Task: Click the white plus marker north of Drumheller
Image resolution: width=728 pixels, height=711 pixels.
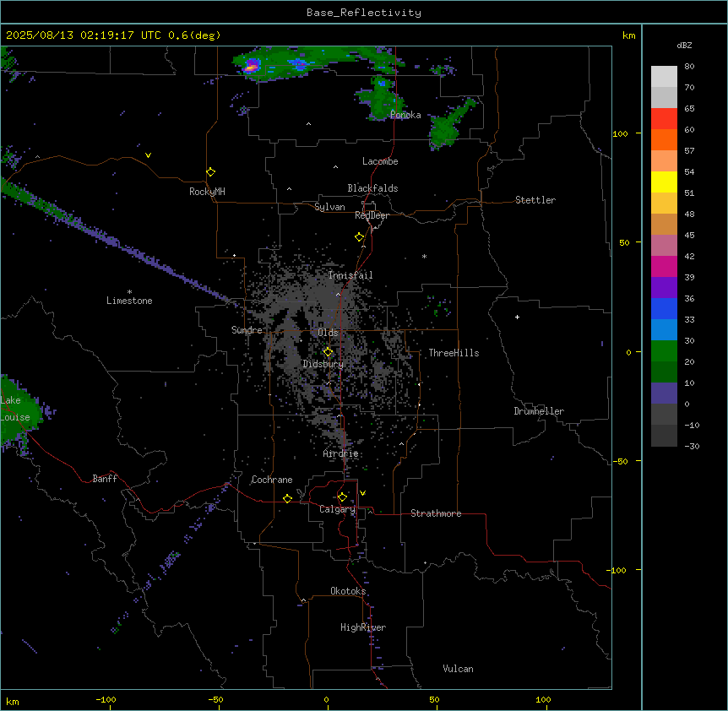Action: pyautogui.click(x=517, y=317)
